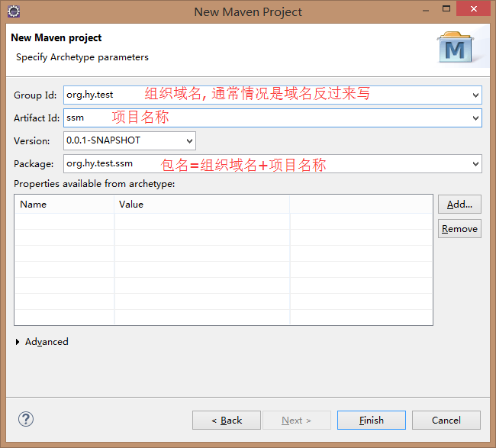Click the Name column header
This screenshot has height=448, width=496.
click(65, 205)
